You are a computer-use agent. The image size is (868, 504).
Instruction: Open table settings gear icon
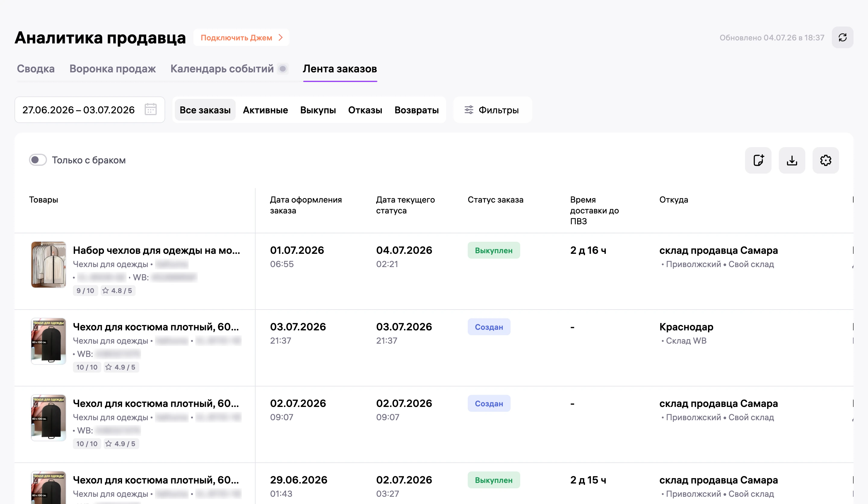826,160
